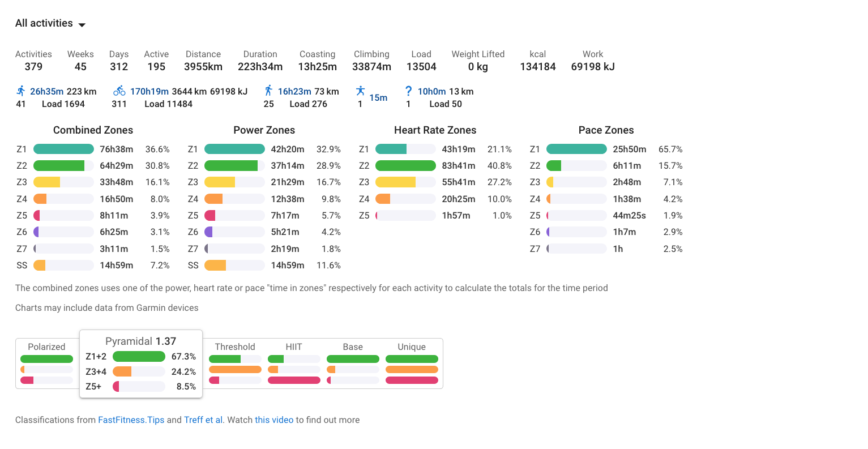Follow the 'this video' link

[274, 420]
